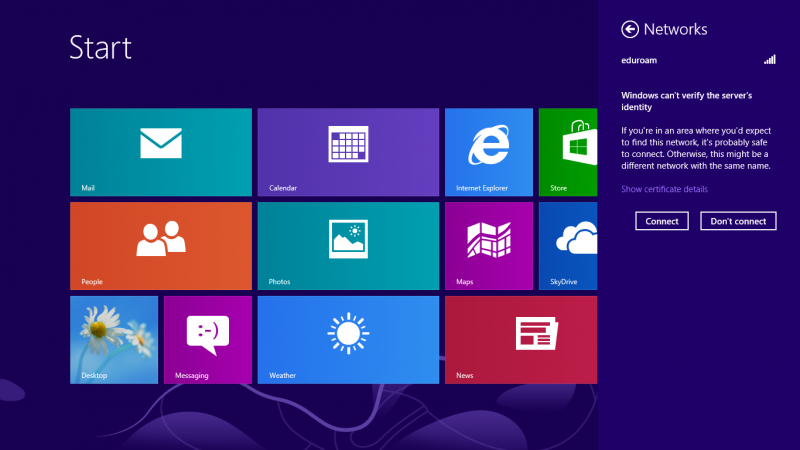Open the Internet Explorer tile
This screenshot has width=800, height=450.
[x=489, y=152]
